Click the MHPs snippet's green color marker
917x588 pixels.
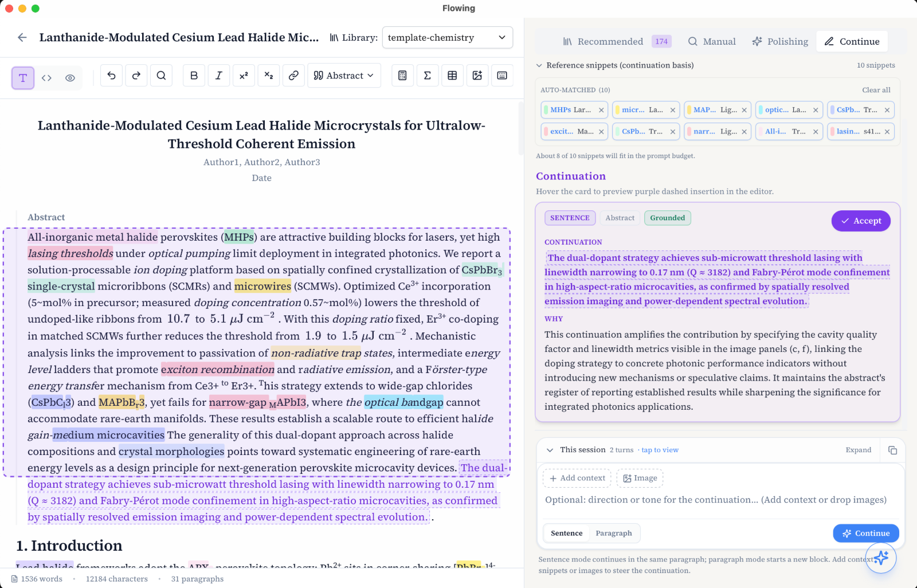pyautogui.click(x=546, y=110)
